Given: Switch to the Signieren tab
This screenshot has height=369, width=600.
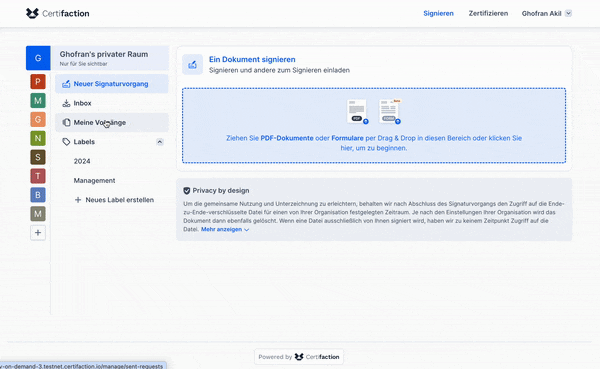Looking at the screenshot, I should click(x=439, y=13).
